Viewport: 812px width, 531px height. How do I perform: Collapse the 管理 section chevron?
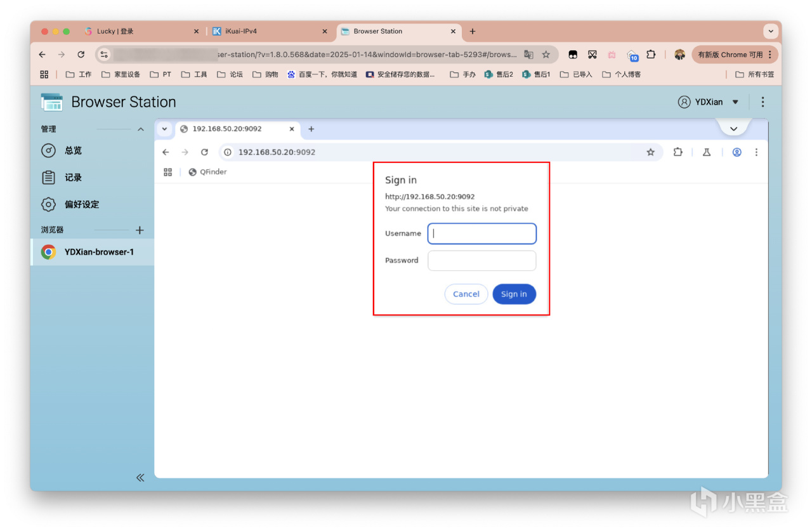141,129
